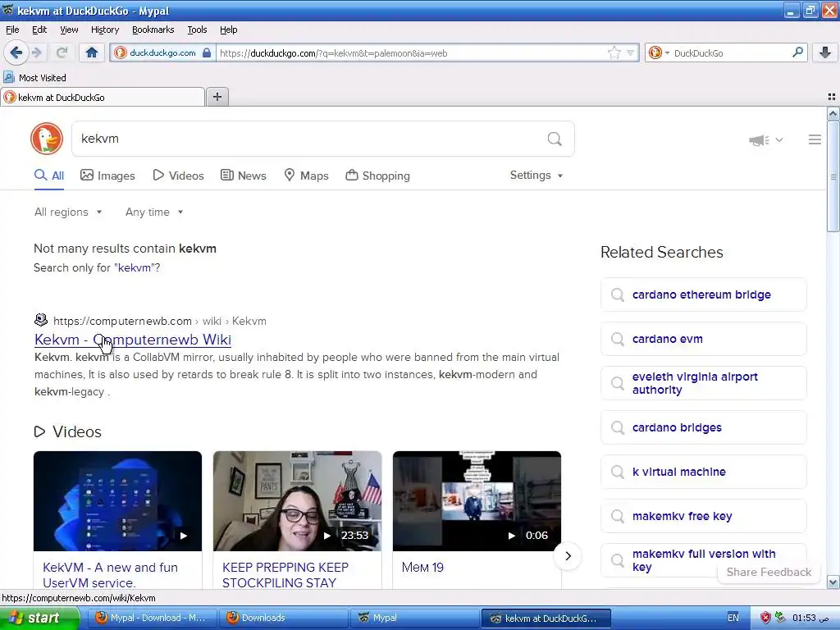Switch to the Maps results tab
The width and height of the screenshot is (840, 630).
pyautogui.click(x=306, y=176)
